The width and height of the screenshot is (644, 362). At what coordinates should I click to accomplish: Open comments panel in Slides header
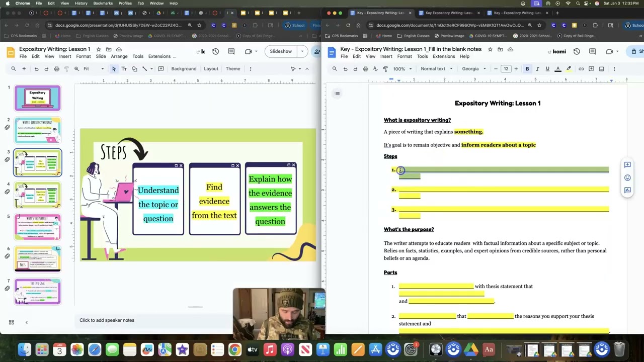point(231,51)
